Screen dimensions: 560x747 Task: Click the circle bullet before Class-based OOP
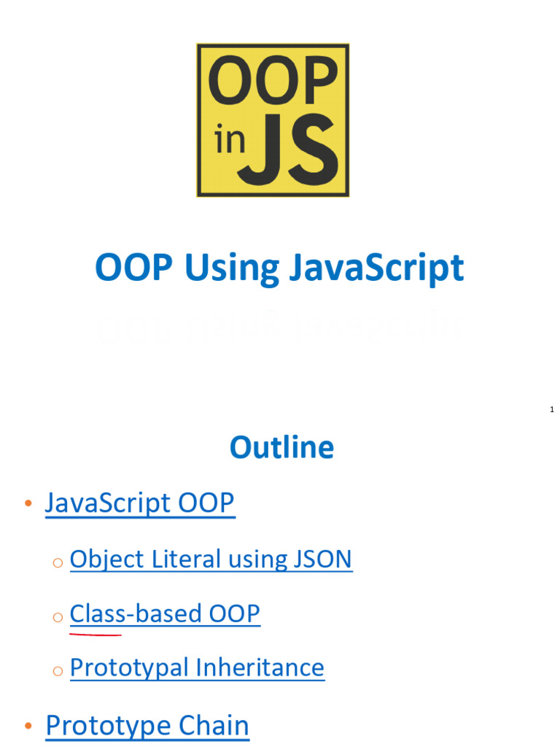(x=58, y=616)
